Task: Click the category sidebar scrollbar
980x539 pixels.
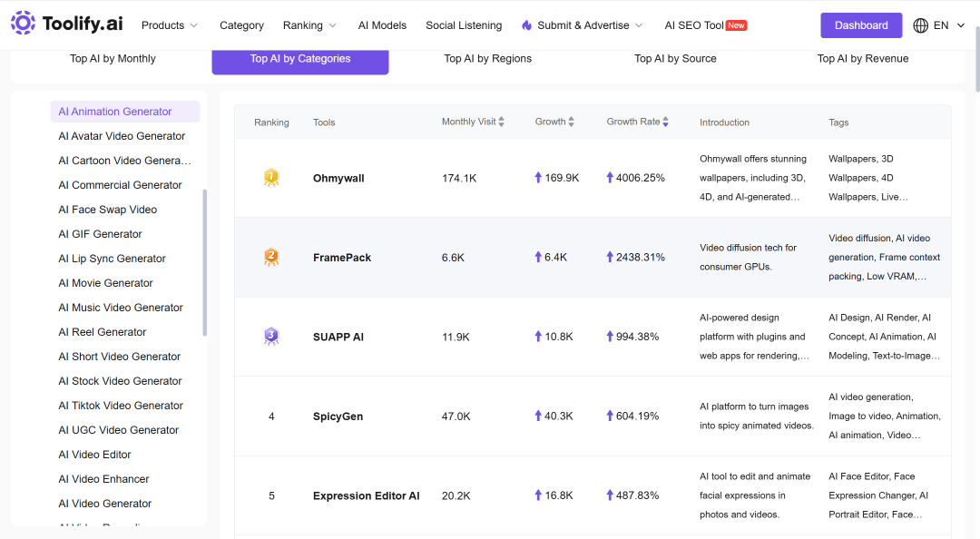Action: 205,262
